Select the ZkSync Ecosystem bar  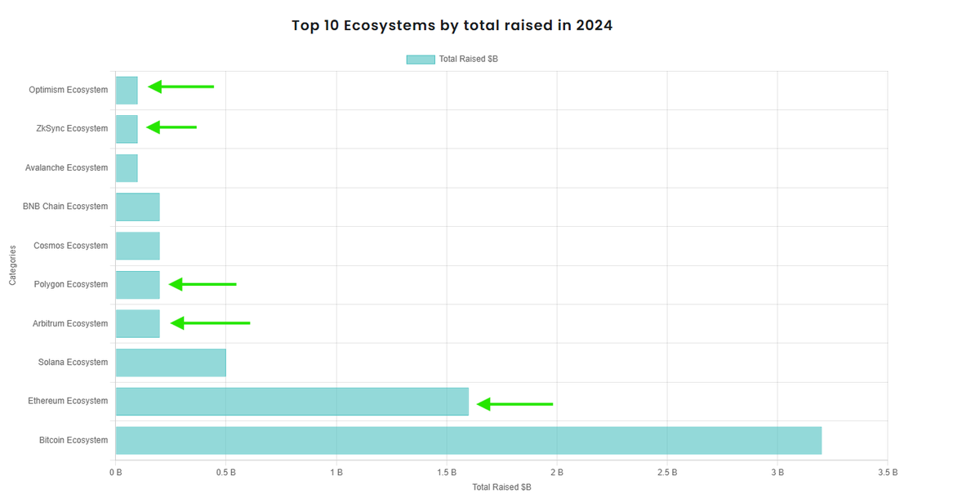point(126,128)
